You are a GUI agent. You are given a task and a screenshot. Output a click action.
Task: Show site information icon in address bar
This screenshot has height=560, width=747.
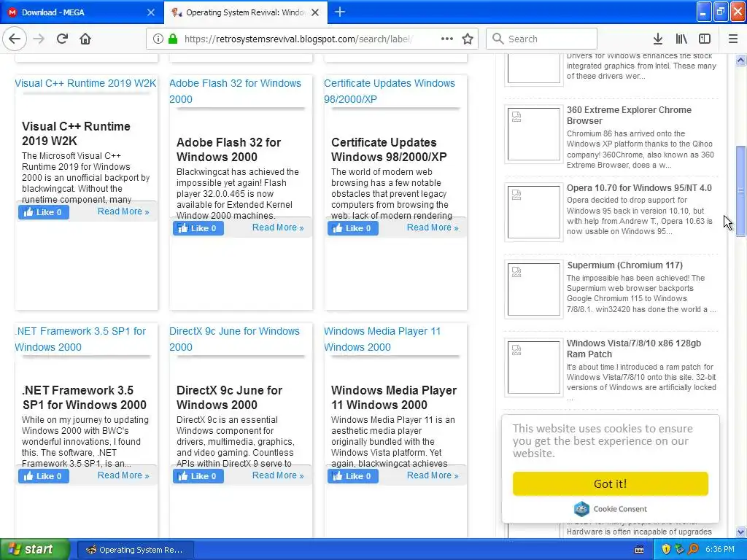coord(158,39)
